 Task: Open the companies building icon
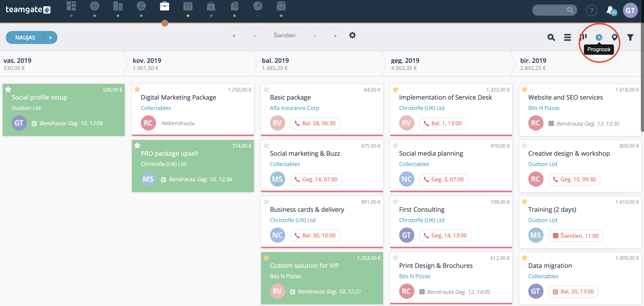118,6
